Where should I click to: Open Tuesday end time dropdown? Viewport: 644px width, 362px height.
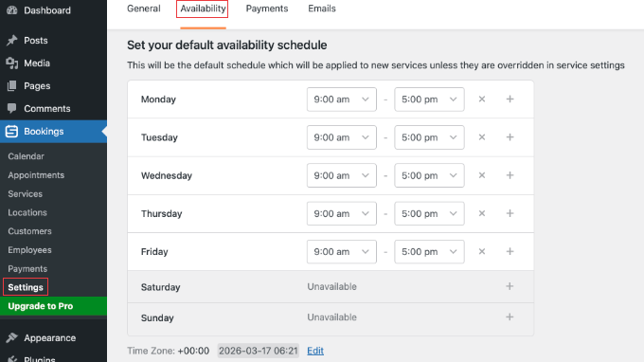point(429,137)
